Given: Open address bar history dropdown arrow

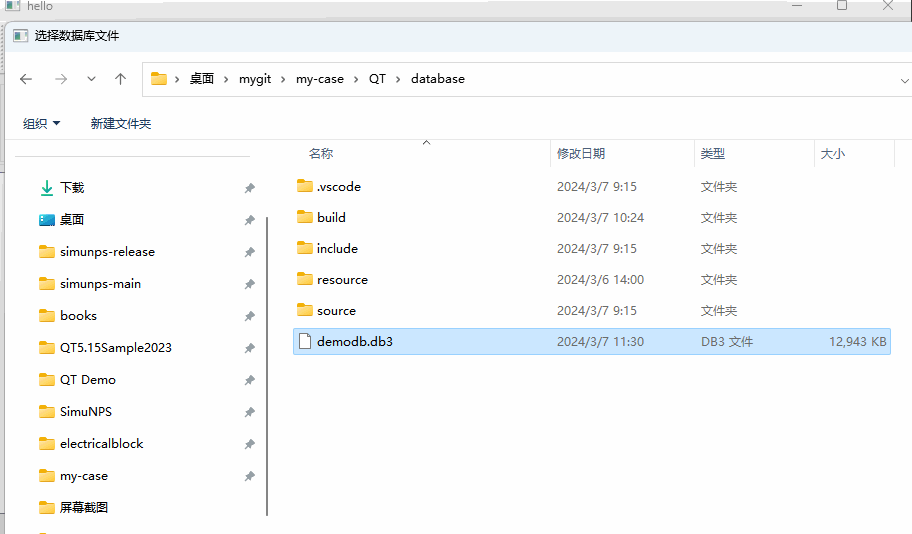Looking at the screenshot, I should [904, 80].
